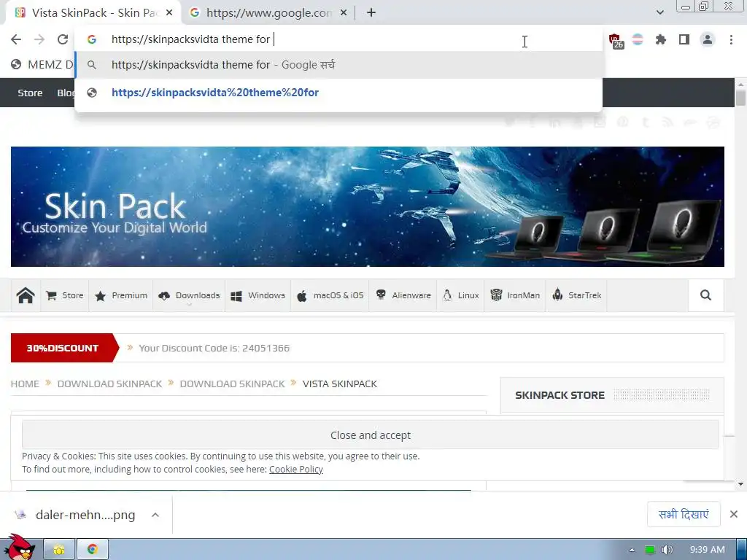This screenshot has width=747, height=560.
Task: Click the Show all (सभी दिखाएं) downloads button
Action: pos(684,514)
